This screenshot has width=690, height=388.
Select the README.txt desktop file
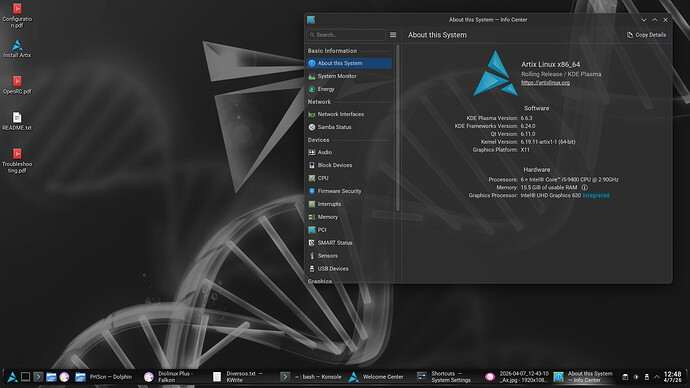point(17,121)
